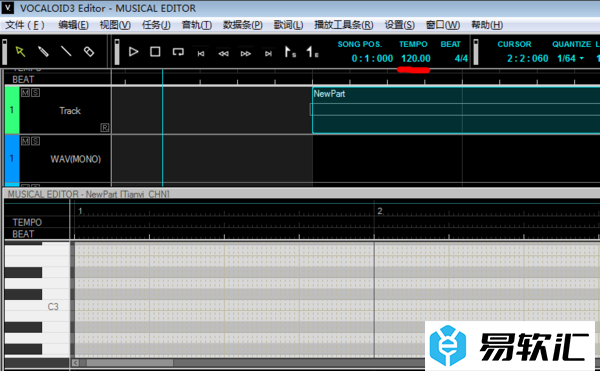This screenshot has height=371, width=600.
Task: Click the edit tools toolbar grip handle
Action: pyautogui.click(x=5, y=52)
